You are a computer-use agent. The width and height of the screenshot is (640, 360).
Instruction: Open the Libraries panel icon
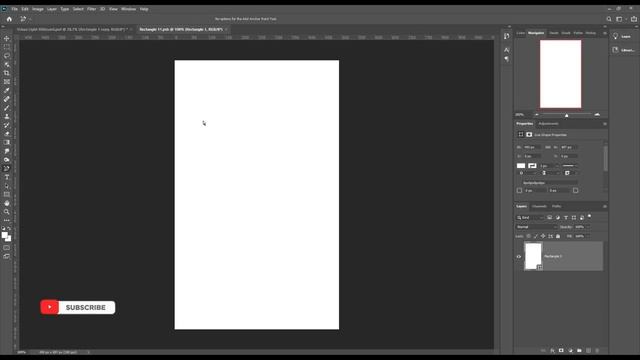tap(616, 50)
